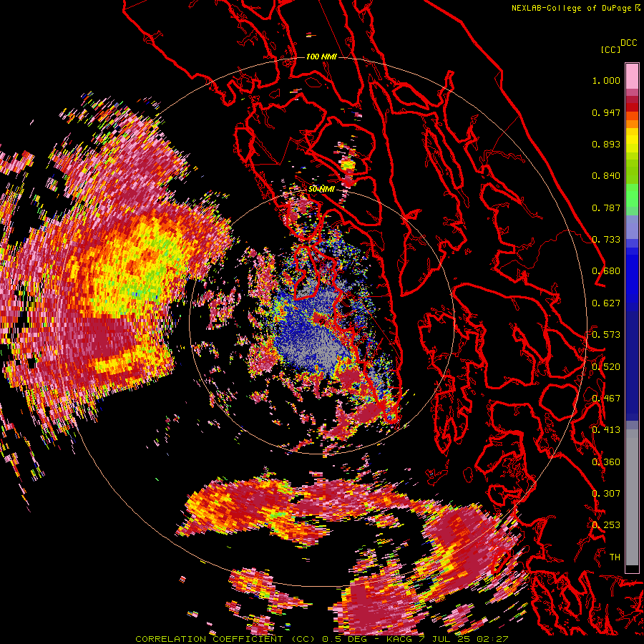Click the 0.840 value on color scale
644x644 pixels.
pos(606,176)
